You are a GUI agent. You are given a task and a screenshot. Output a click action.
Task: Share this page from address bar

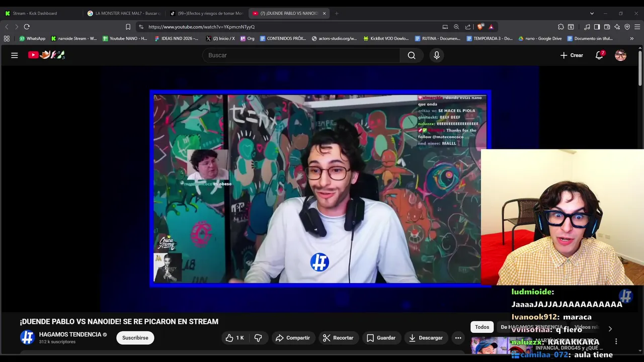468,27
